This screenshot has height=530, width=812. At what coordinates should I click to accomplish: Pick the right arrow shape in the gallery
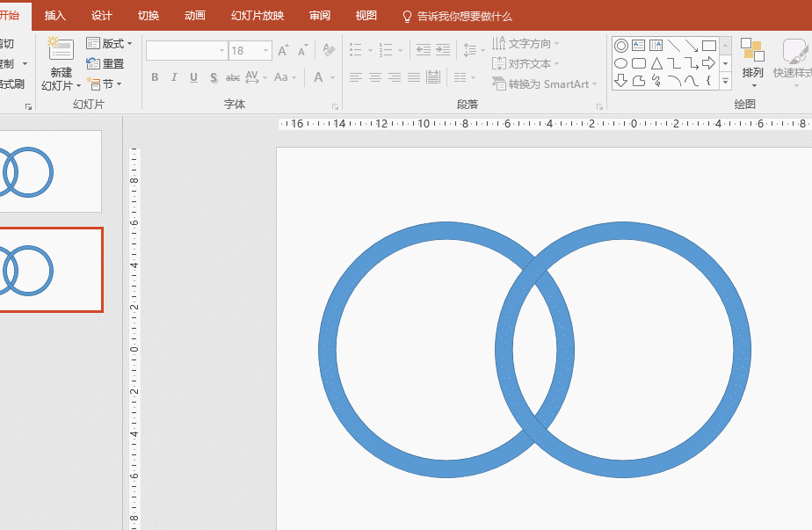(x=709, y=63)
